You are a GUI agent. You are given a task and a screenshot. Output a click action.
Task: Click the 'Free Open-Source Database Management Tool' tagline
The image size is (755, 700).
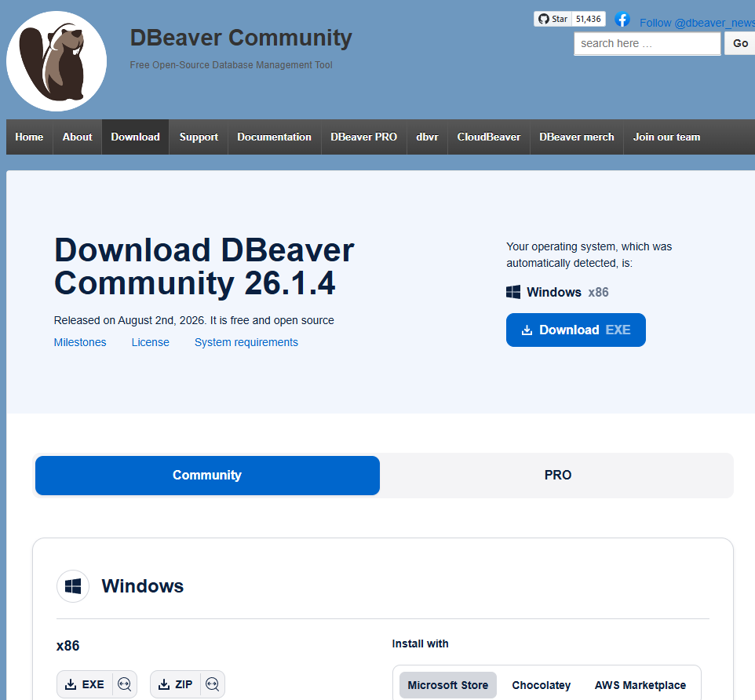click(x=231, y=65)
